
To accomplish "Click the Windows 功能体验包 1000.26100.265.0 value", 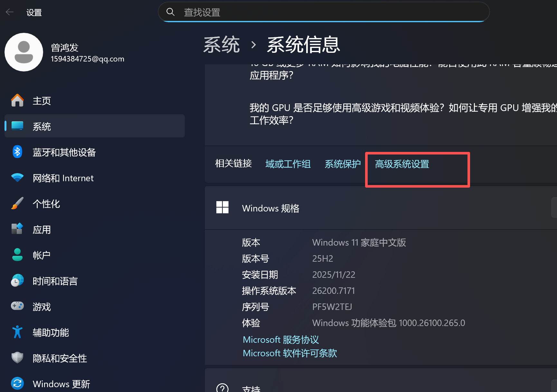I will click(x=389, y=323).
